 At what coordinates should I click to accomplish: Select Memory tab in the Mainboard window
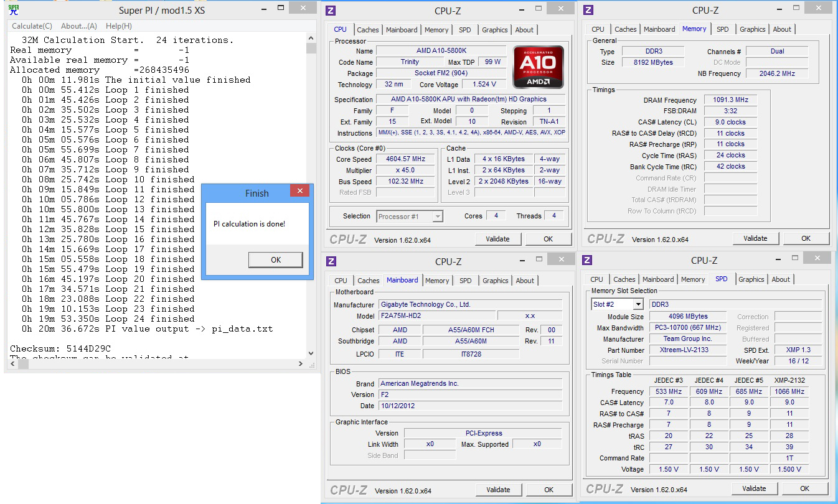click(437, 281)
